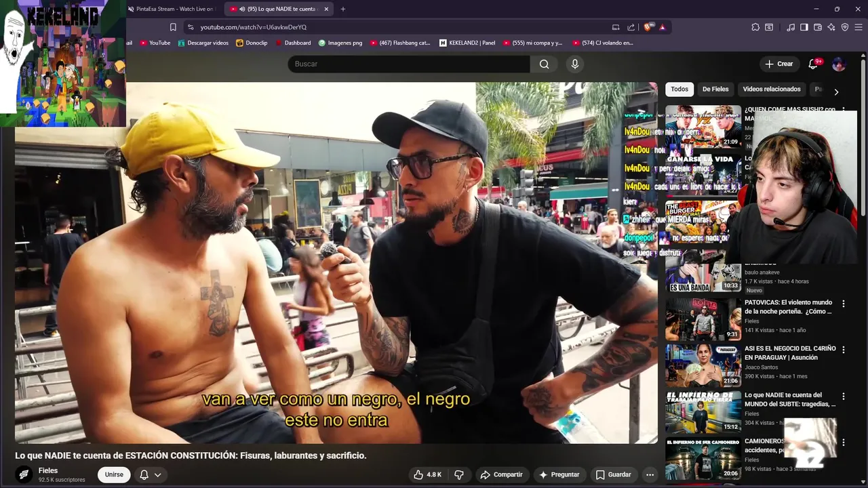
Task: Select the Todos filter chip
Action: coord(679,89)
